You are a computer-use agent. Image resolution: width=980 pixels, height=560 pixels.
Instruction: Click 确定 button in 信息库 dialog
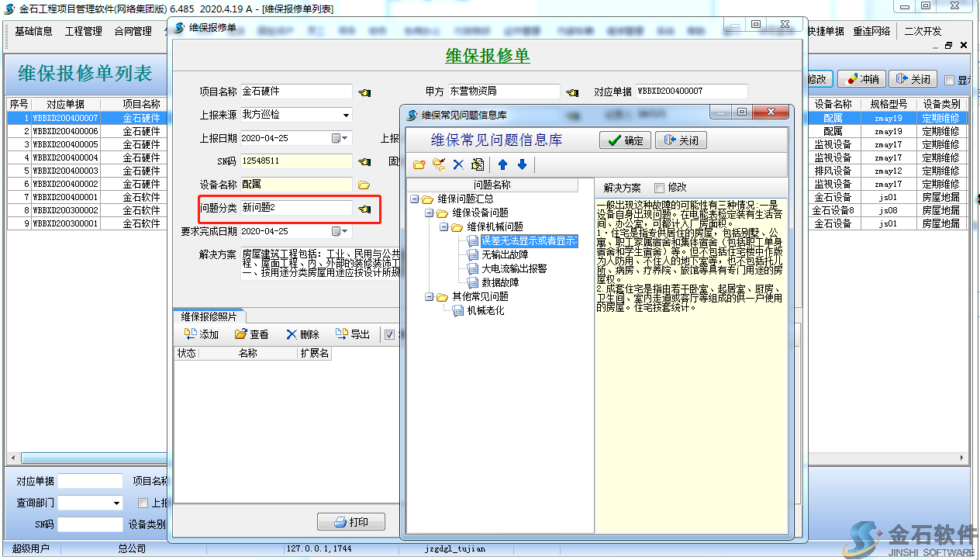click(x=626, y=140)
